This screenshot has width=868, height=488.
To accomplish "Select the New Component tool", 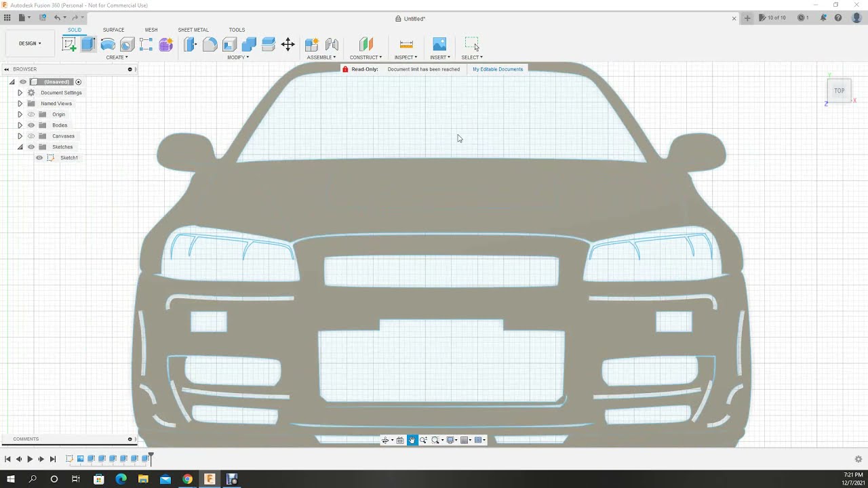I will [x=312, y=45].
